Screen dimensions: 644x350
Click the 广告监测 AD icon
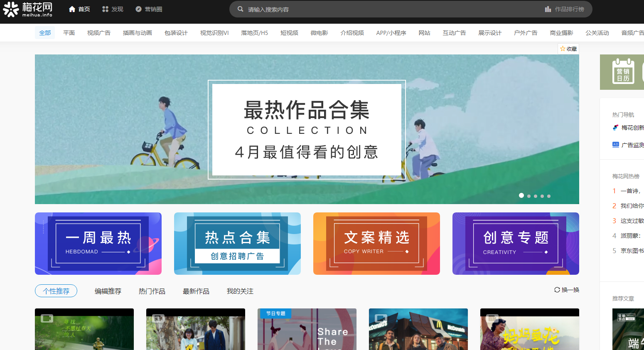coord(615,144)
